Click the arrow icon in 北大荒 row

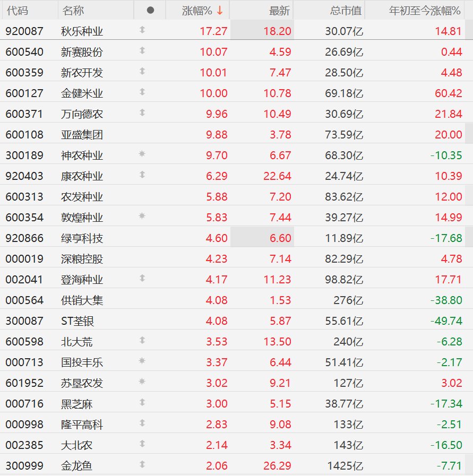pyautogui.click(x=142, y=340)
